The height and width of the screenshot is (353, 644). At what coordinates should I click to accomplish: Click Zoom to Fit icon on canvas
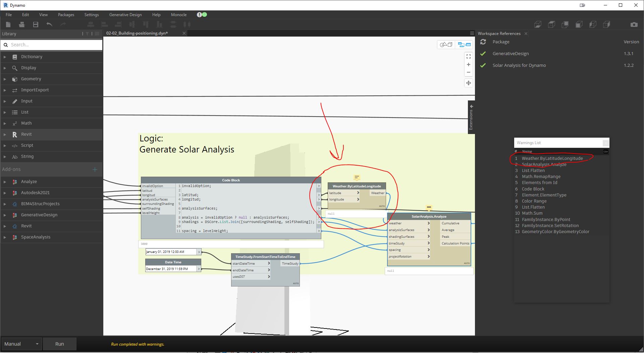click(469, 56)
